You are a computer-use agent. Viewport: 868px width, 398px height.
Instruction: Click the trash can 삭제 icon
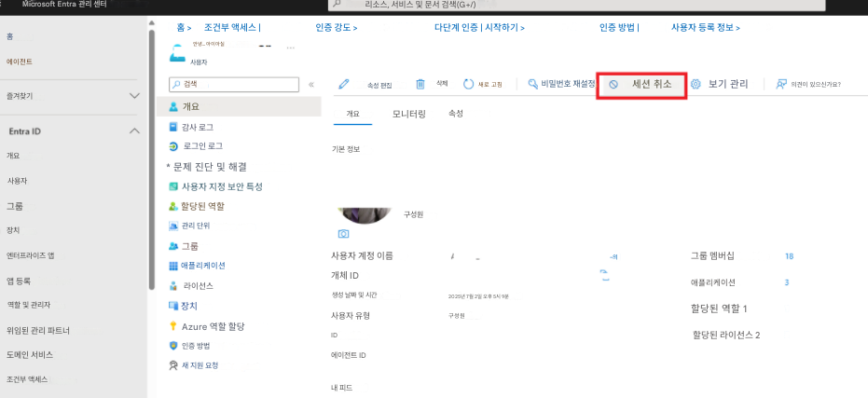[x=420, y=84]
